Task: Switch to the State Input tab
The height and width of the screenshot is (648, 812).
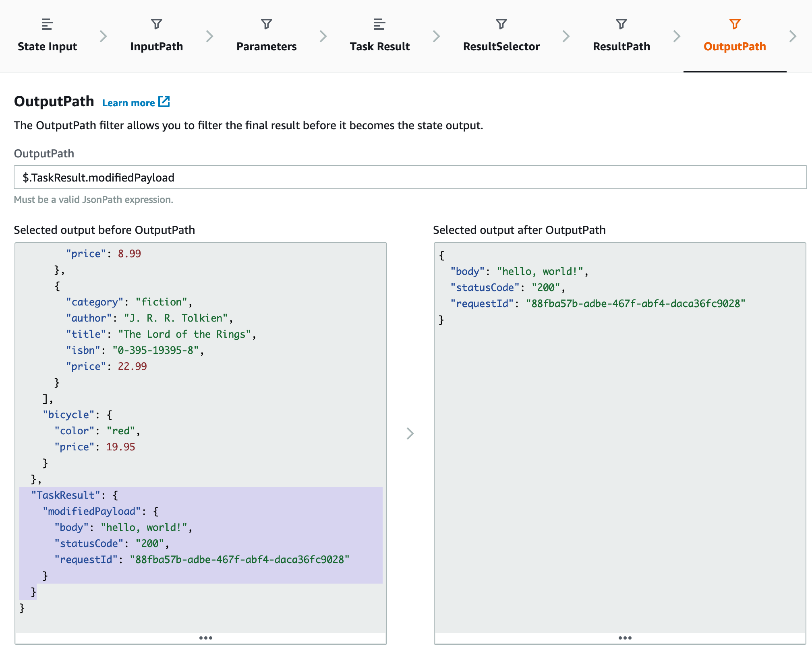Action: [47, 47]
